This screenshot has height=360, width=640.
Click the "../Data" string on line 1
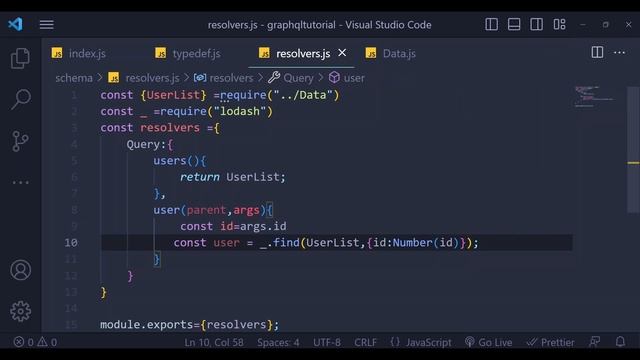[x=303, y=95]
